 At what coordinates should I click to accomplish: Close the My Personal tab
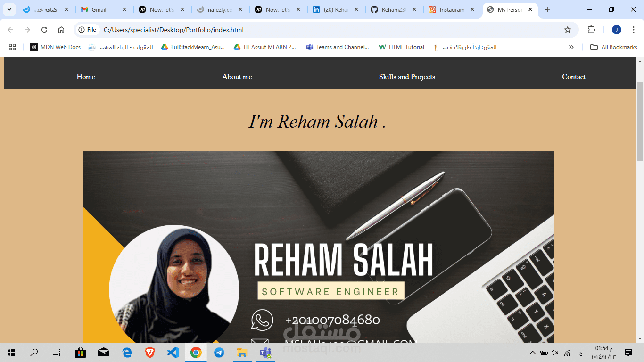530,9
